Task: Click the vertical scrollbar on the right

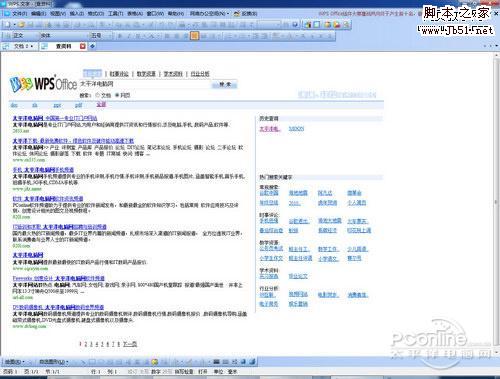Action: pyautogui.click(x=496, y=203)
